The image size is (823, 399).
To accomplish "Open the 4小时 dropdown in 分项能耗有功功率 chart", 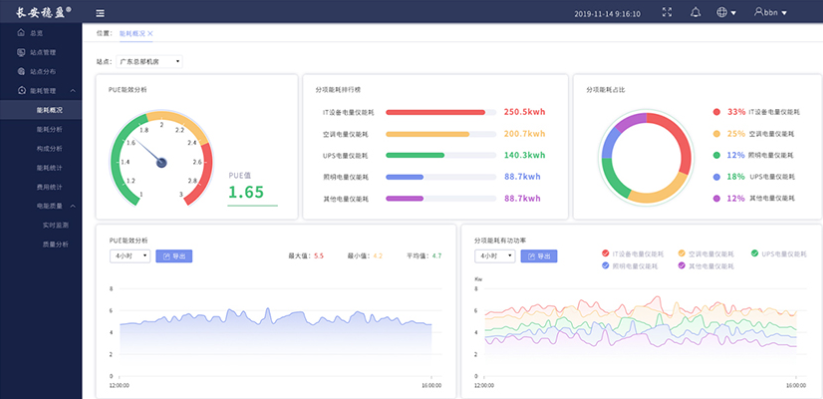I will [x=495, y=256].
